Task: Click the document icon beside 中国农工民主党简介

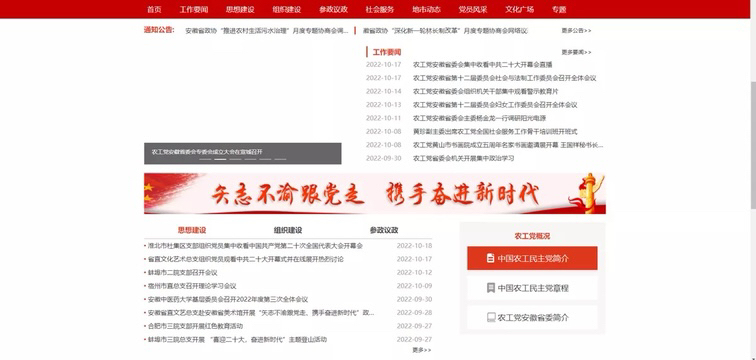Action: (490, 258)
